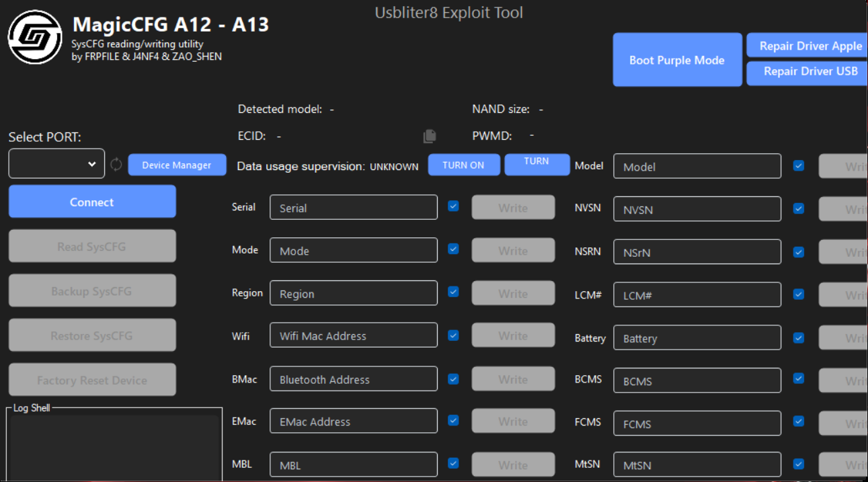Click Write button for MBL
Image resolution: width=868 pixels, height=482 pixels.
513,465
